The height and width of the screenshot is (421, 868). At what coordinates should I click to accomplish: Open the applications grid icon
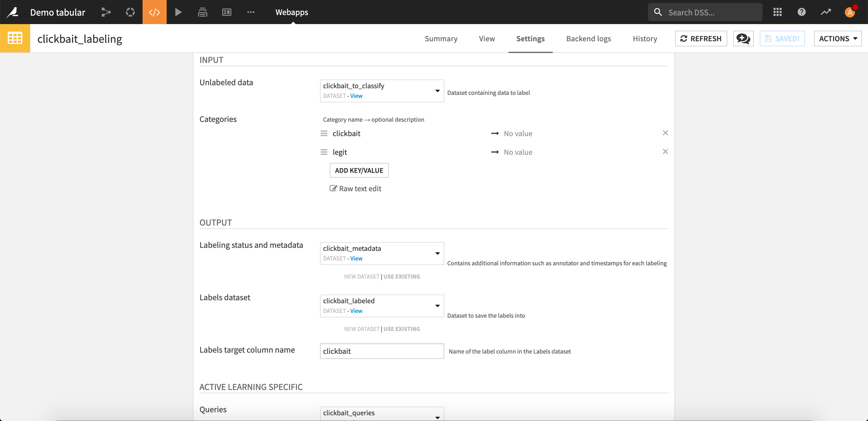coord(777,12)
